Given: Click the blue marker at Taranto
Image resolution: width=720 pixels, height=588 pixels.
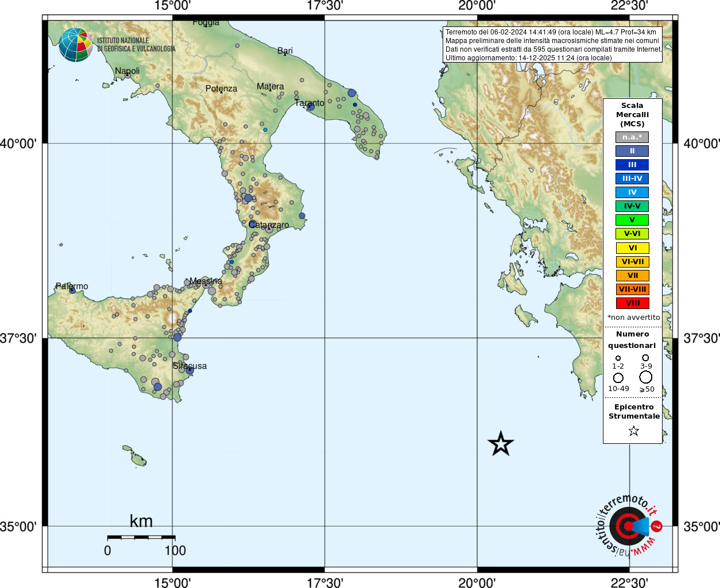Looking at the screenshot, I should pyautogui.click(x=311, y=106).
